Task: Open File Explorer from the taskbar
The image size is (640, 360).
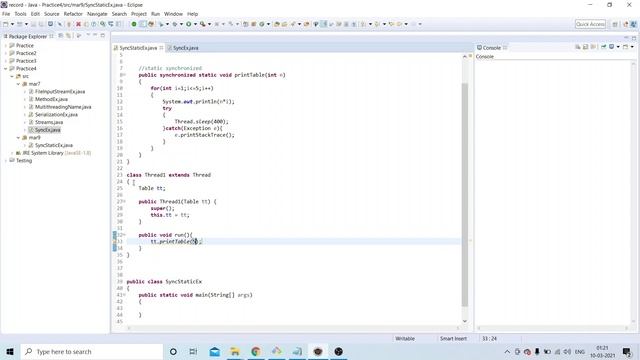Action: click(235, 351)
